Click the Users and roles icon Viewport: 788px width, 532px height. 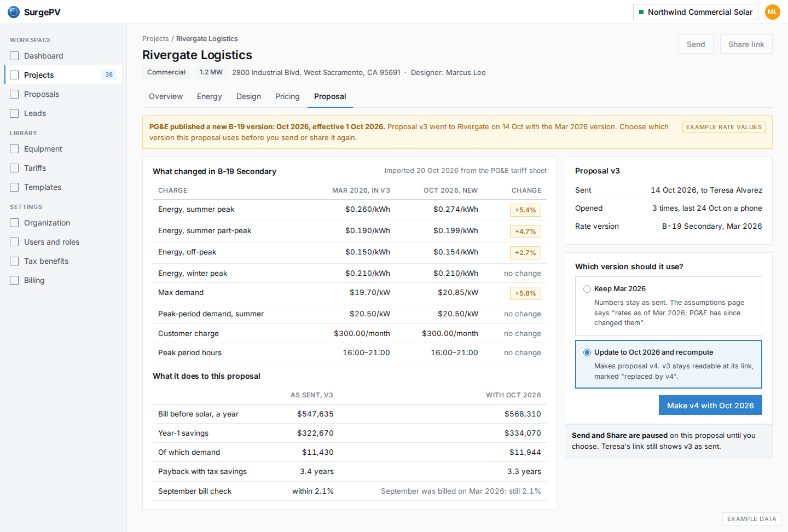click(x=14, y=242)
